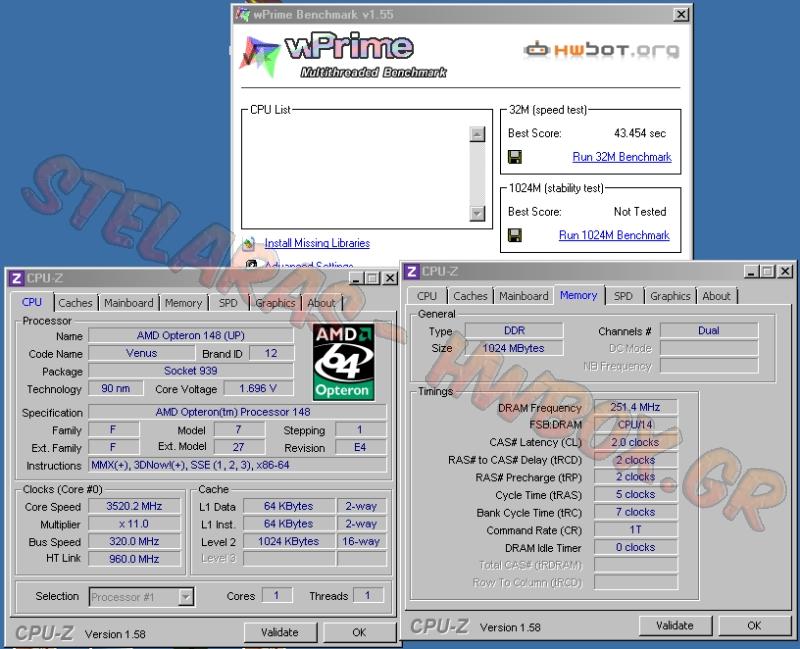Select About tab in left CPU-Z window
This screenshot has width=800, height=649.
[x=321, y=303]
